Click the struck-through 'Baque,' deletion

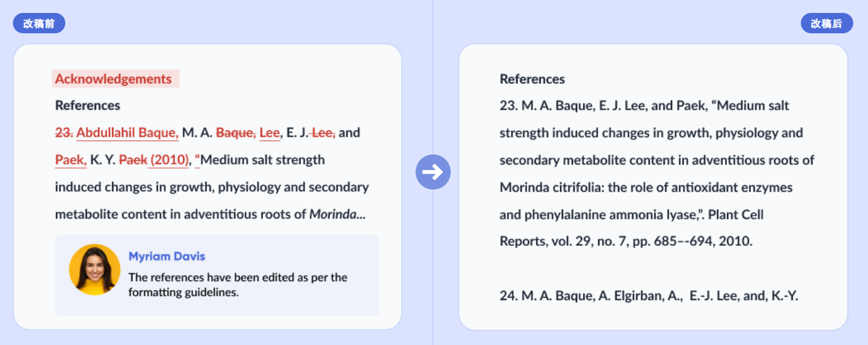click(x=236, y=132)
